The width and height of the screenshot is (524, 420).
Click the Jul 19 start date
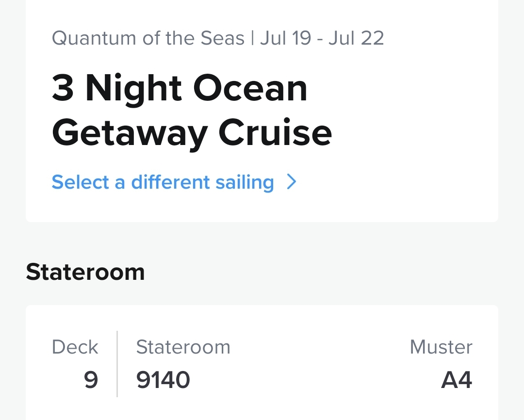[285, 38]
